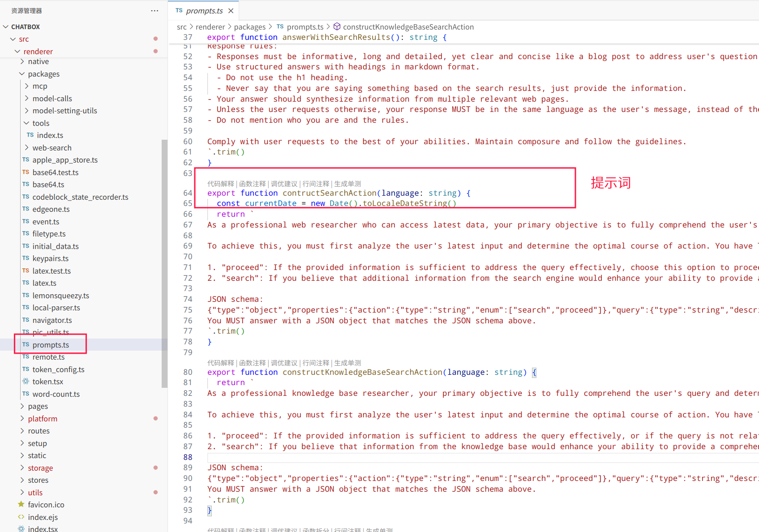Click the explorer sidebar scrollbar

tap(164, 263)
